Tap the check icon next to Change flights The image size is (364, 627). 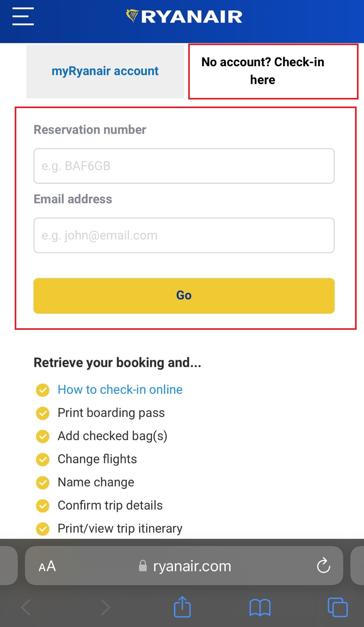pyautogui.click(x=43, y=459)
